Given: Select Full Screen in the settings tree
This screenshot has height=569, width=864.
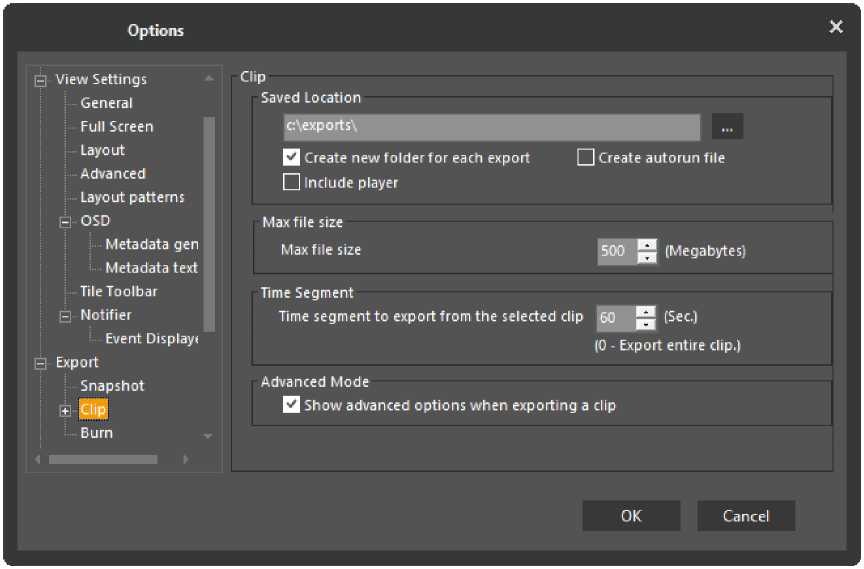Looking at the screenshot, I should pyautogui.click(x=117, y=127).
